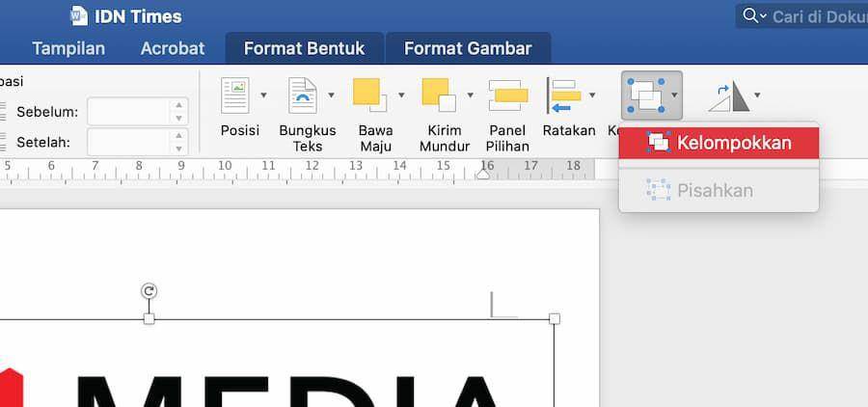
Task: Click the Word document icon in title
Action: [79, 16]
